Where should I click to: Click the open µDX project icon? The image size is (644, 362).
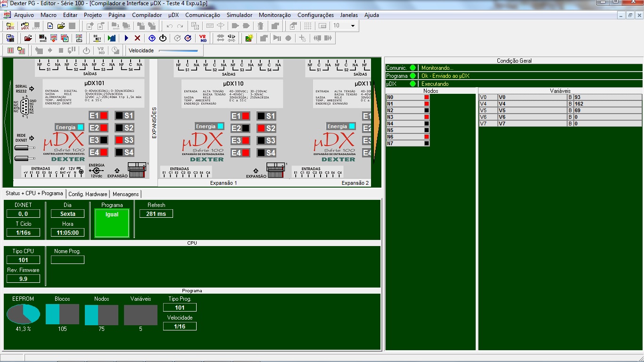pyautogui.click(x=25, y=26)
